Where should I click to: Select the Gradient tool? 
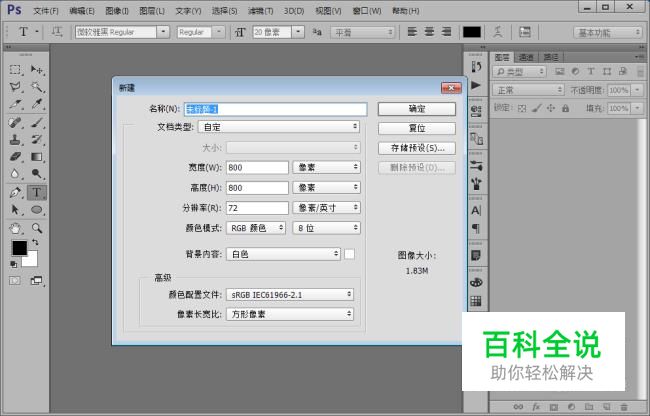click(x=37, y=157)
